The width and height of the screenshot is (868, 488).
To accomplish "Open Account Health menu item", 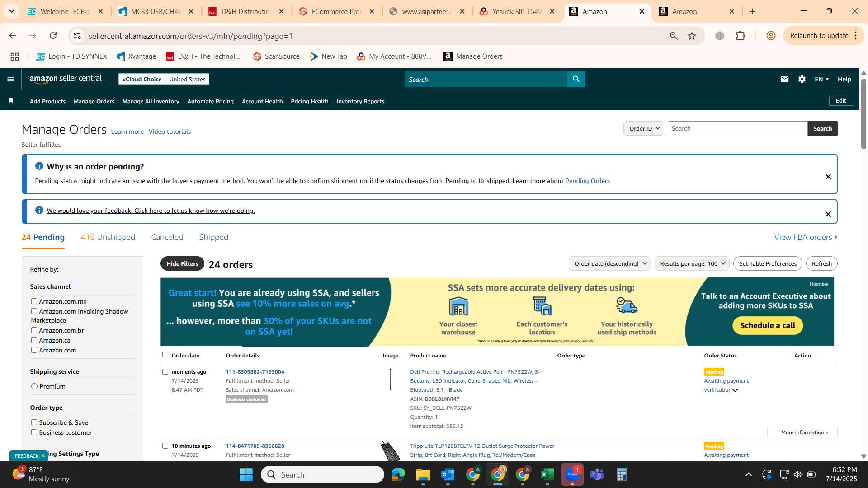I will (262, 101).
